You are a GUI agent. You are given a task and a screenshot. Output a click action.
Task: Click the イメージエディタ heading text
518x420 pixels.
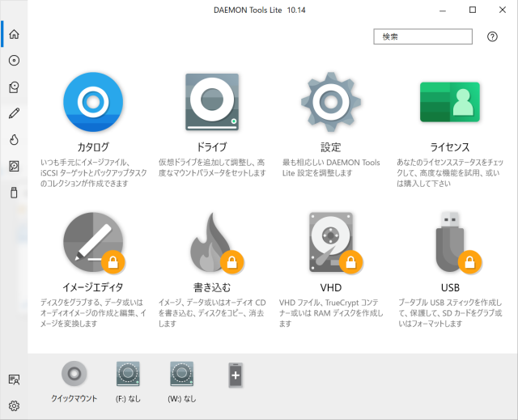[x=93, y=287]
